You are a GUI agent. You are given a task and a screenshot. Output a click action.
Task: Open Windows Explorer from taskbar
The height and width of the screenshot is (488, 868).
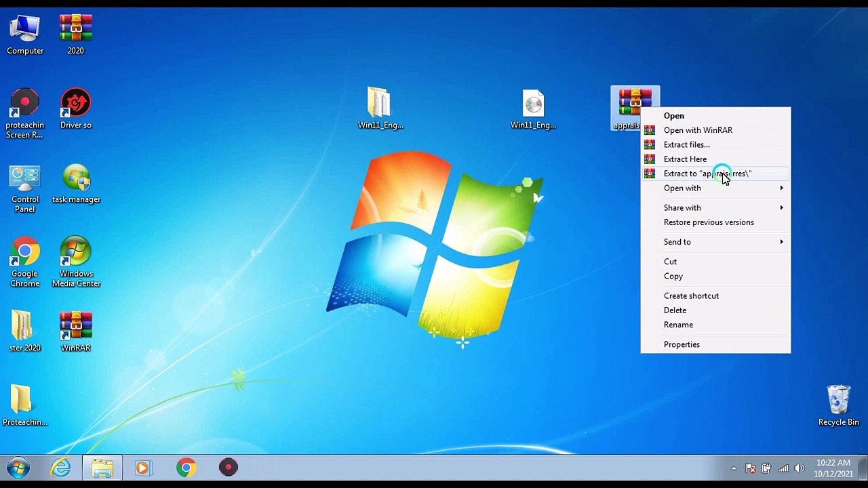coord(102,468)
